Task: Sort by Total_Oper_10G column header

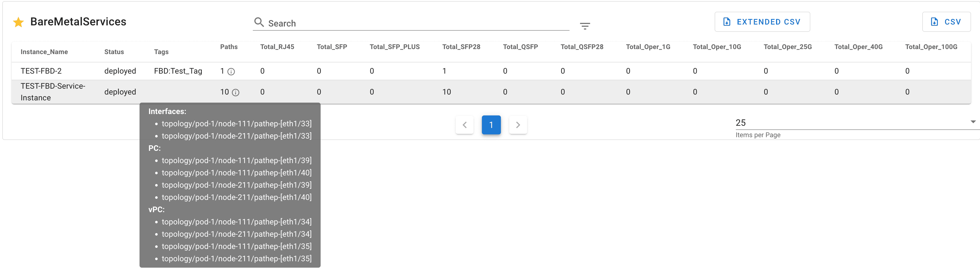Action: [717, 47]
